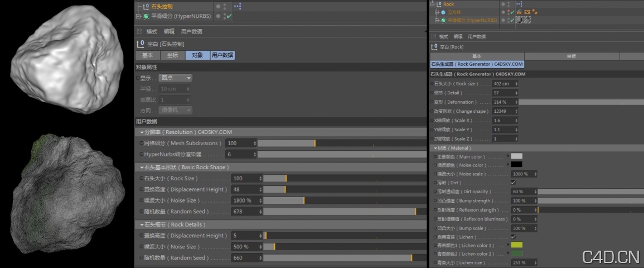
Task: Click keyframe dot beside Bump strength
Action: (435, 201)
